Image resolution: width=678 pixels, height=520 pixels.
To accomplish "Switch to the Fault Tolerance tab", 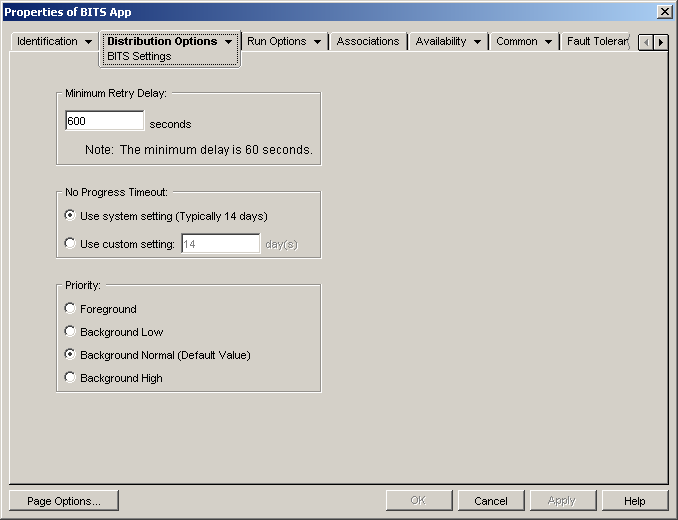I will pos(597,41).
